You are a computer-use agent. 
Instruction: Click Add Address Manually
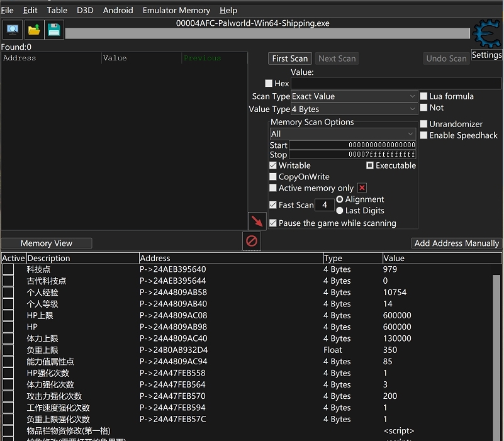tap(456, 243)
